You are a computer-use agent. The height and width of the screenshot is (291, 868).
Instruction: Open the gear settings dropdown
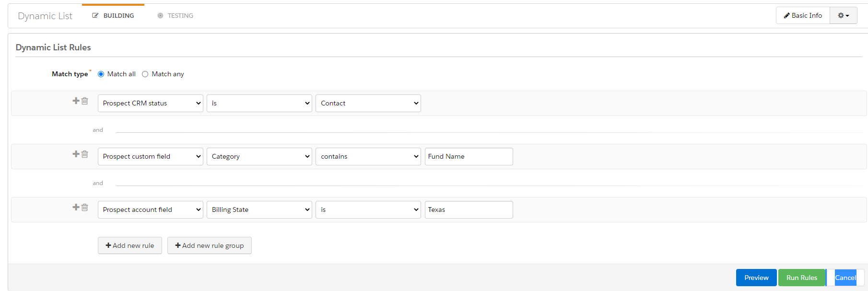click(843, 16)
